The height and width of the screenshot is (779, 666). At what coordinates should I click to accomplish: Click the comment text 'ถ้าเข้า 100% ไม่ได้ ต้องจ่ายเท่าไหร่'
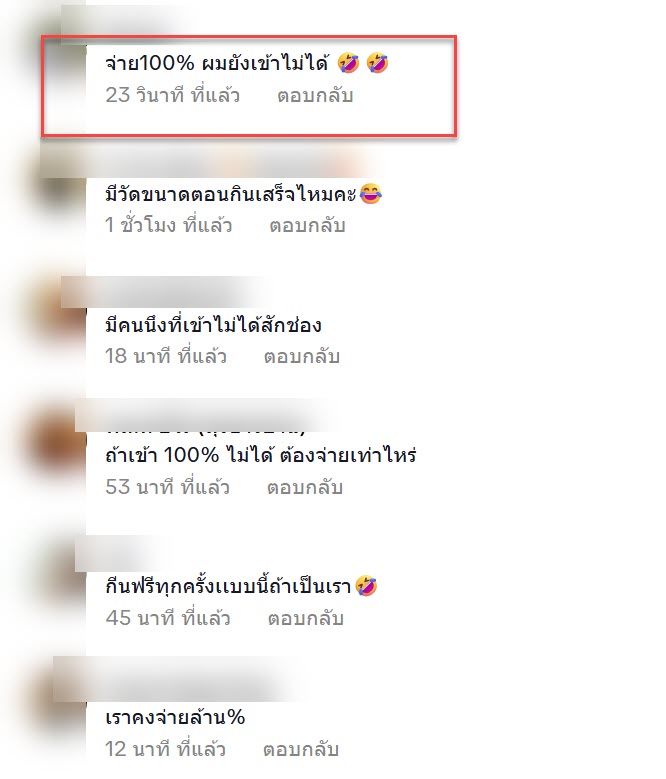261,455
